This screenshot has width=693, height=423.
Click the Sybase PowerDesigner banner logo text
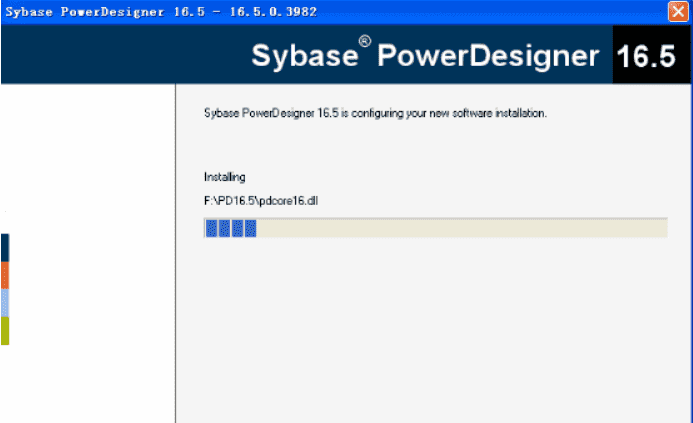click(425, 55)
